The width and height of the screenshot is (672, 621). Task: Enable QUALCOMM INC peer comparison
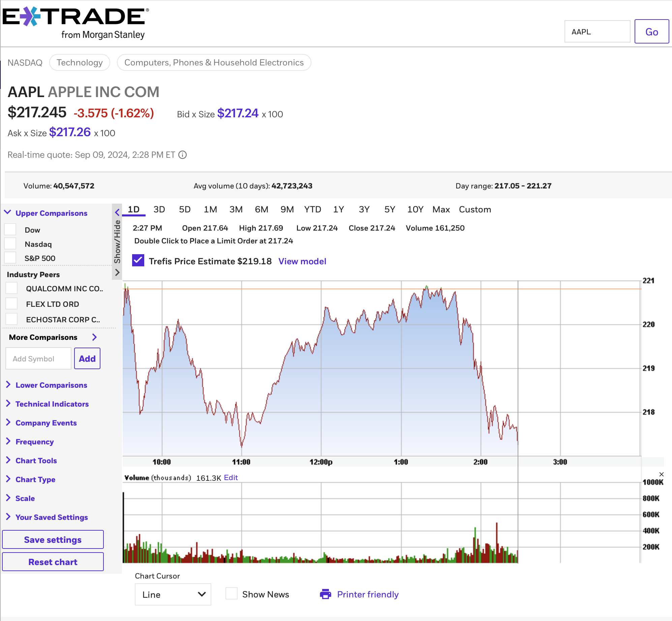tap(12, 288)
